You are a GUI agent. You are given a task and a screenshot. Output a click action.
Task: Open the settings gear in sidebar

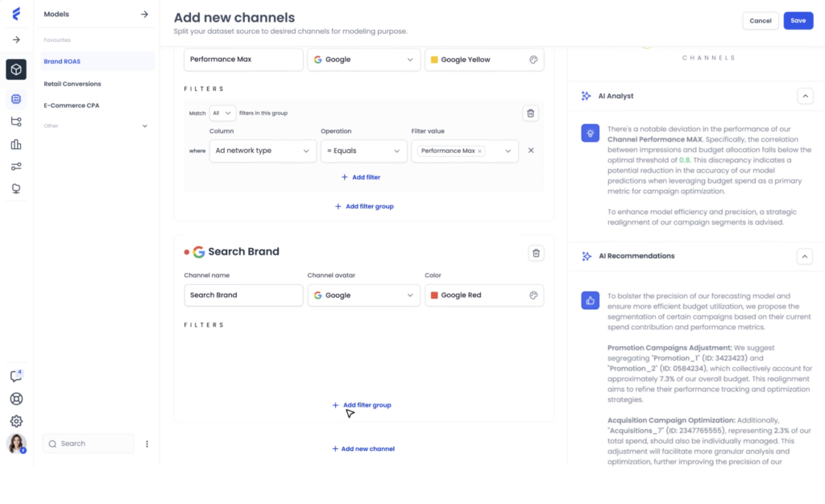[16, 421]
